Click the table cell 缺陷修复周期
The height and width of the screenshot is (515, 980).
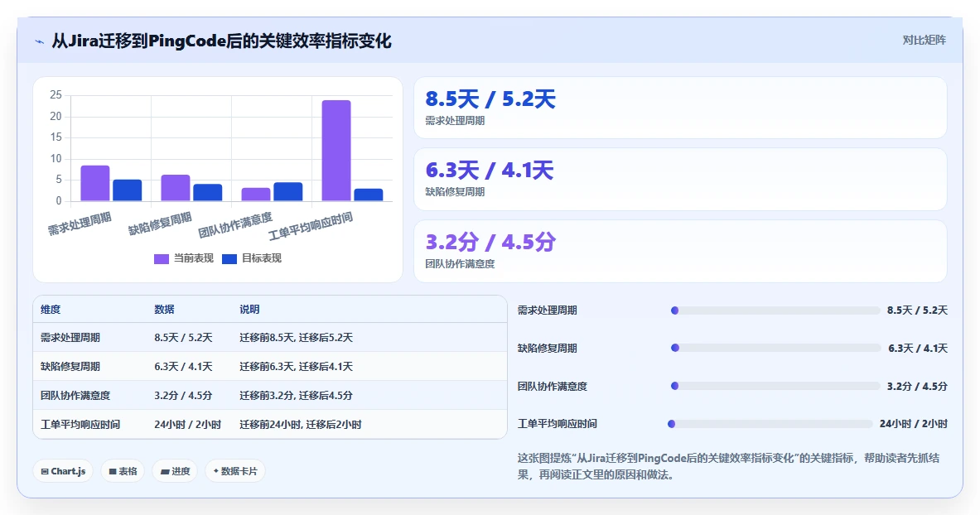70,366
